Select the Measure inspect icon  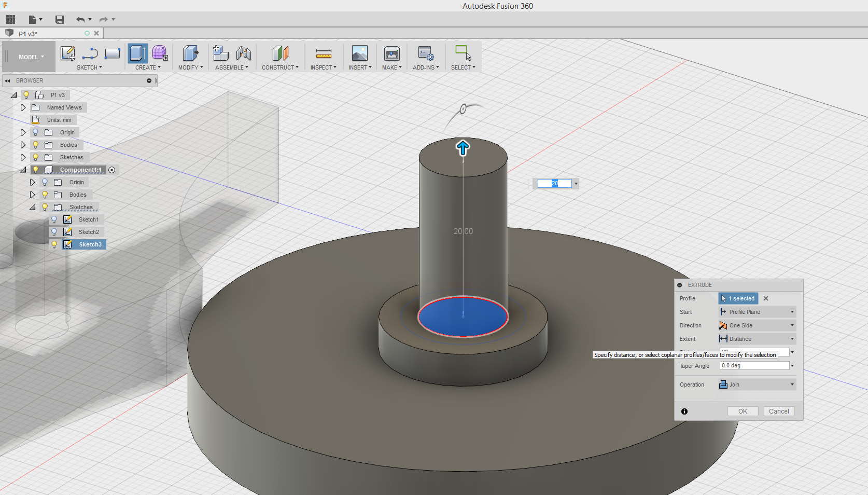click(x=324, y=53)
